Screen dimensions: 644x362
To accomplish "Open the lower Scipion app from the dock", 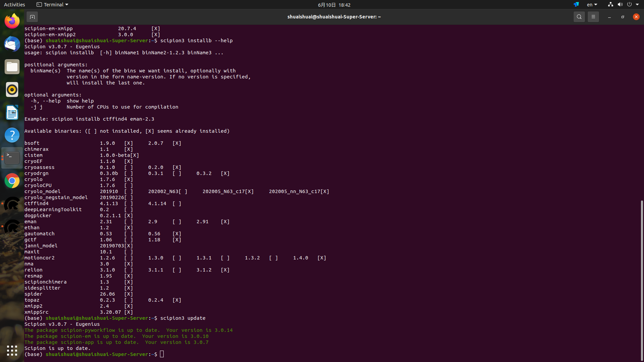I will tap(12, 227).
